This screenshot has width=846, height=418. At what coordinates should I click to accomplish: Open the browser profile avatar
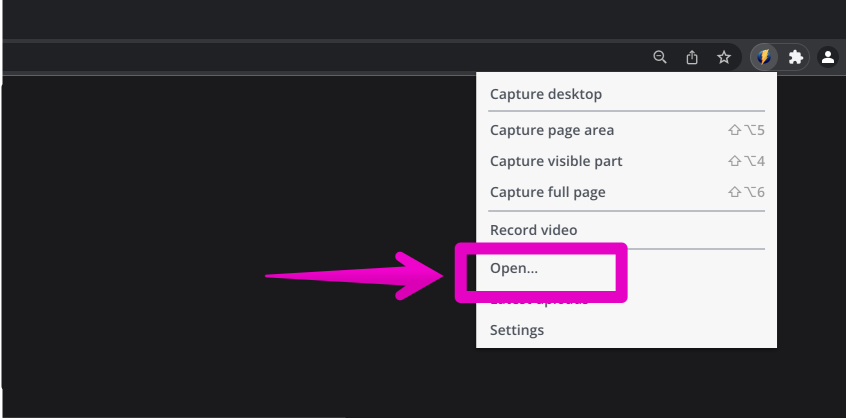coord(828,57)
